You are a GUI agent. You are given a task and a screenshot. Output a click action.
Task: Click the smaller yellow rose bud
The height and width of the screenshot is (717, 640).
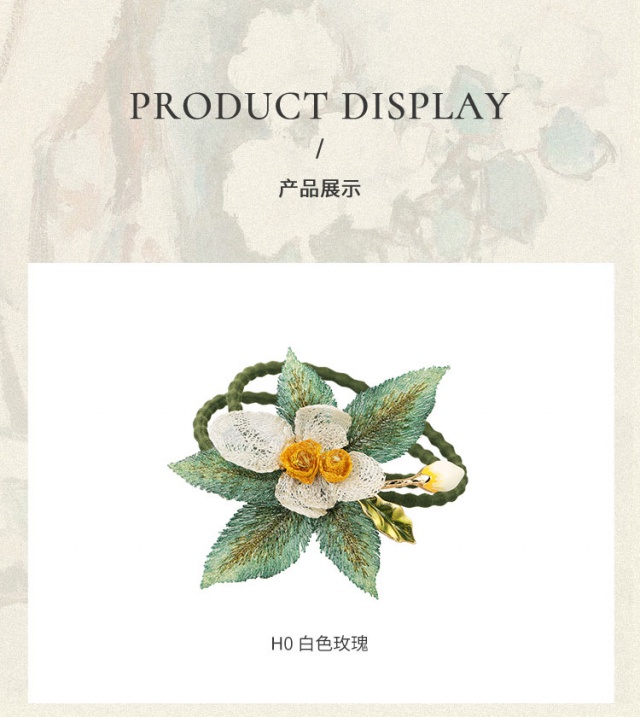(336, 466)
